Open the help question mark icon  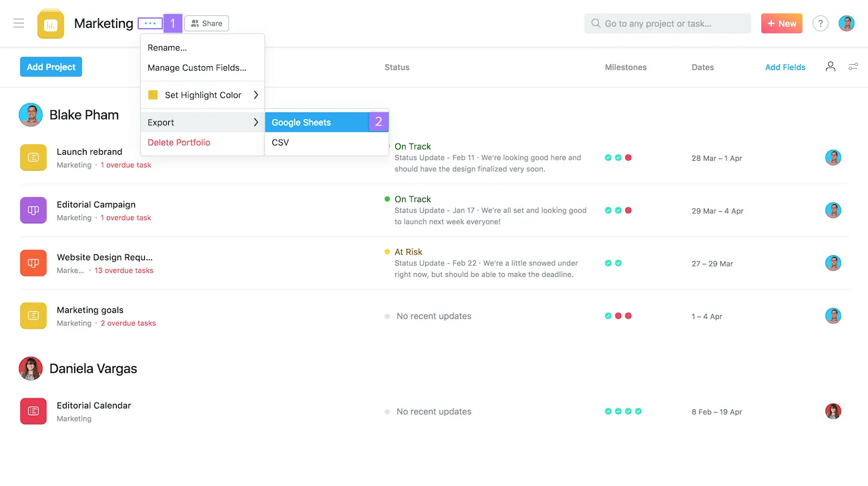[x=820, y=23]
